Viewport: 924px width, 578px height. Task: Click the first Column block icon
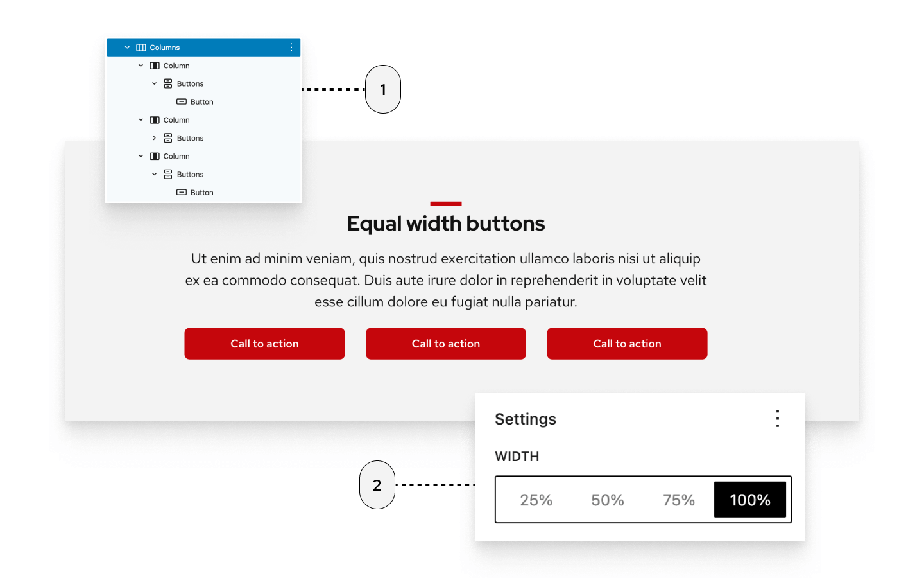coord(155,66)
